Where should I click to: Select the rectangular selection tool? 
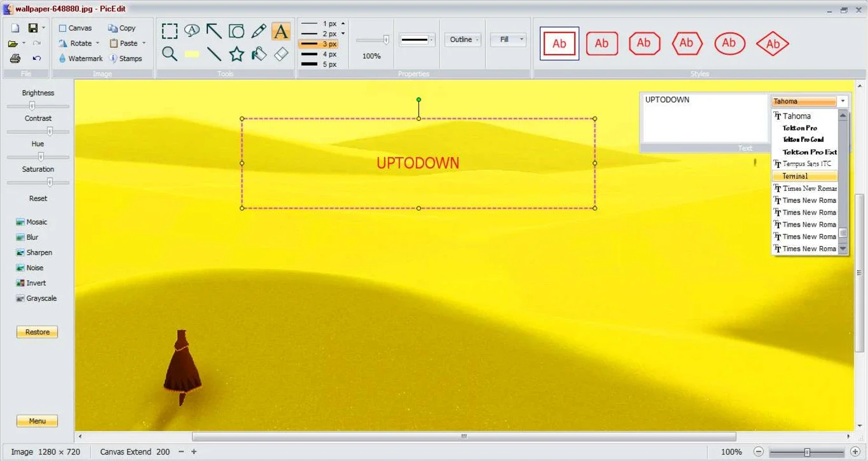coord(169,31)
